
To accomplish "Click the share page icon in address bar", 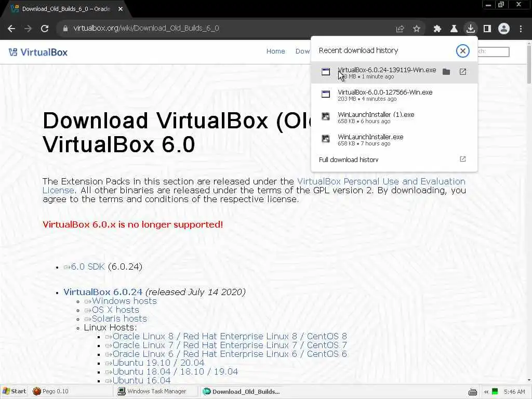I will [x=400, y=29].
